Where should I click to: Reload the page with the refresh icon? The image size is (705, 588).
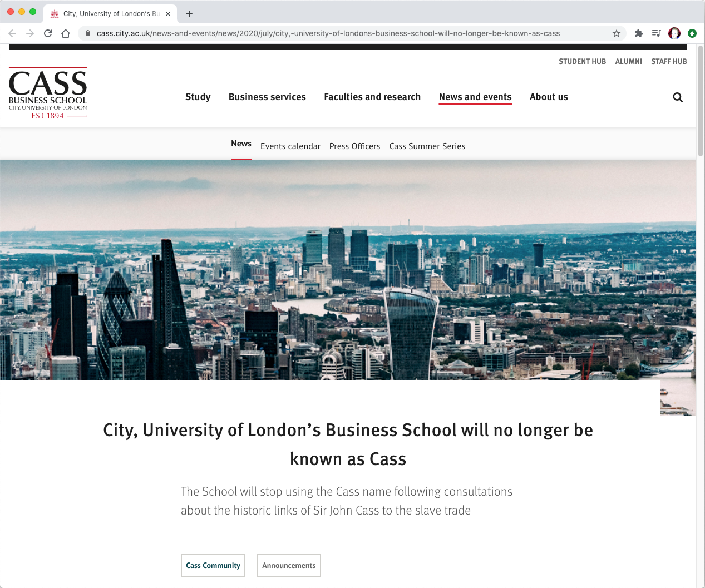pyautogui.click(x=48, y=33)
